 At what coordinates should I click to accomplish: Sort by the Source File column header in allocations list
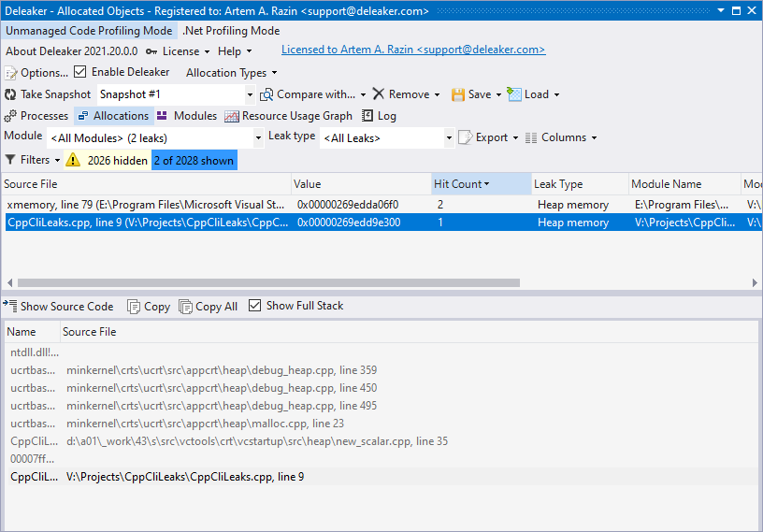coord(146,184)
